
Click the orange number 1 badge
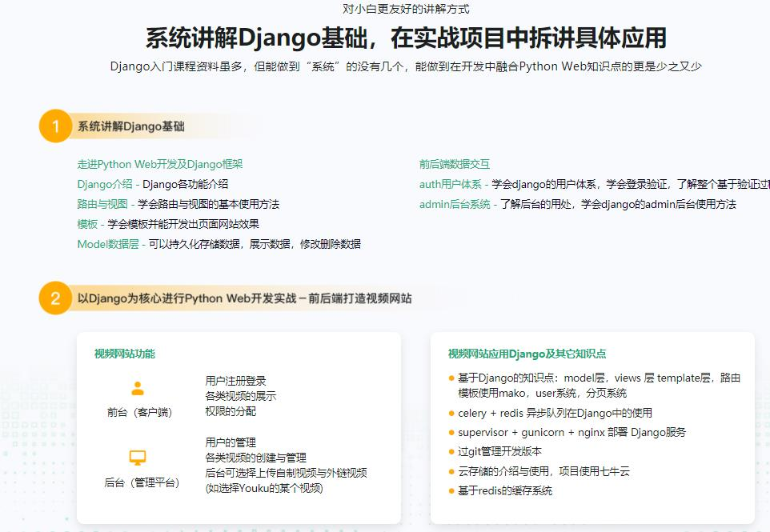coord(55,126)
